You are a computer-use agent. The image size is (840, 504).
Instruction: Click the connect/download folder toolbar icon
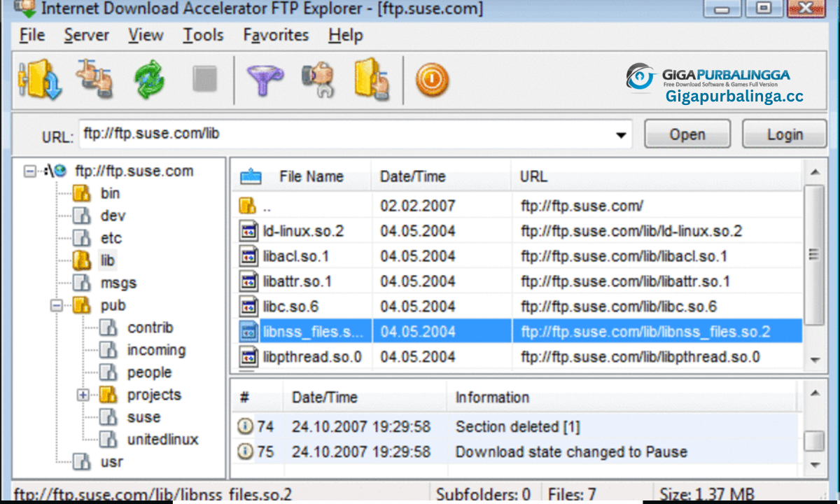point(40,80)
